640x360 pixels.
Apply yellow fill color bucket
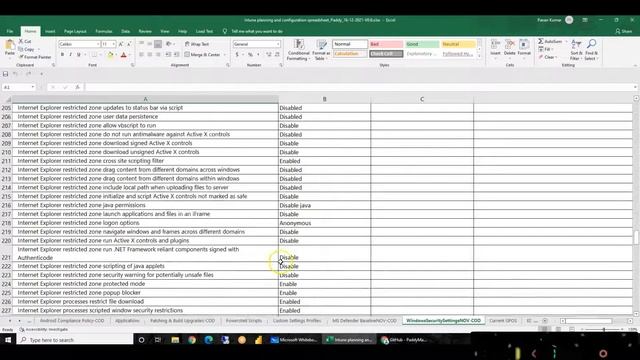110,54
